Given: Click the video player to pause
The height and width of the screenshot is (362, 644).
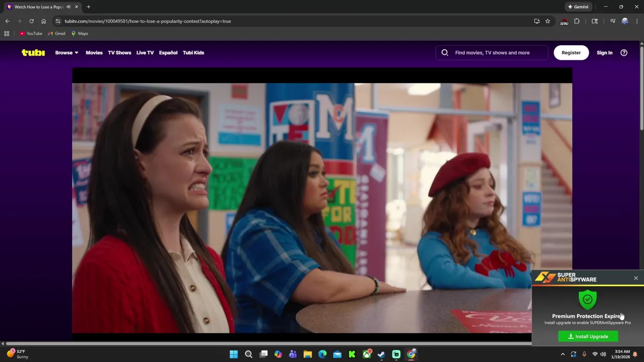Looking at the screenshot, I should (x=322, y=201).
